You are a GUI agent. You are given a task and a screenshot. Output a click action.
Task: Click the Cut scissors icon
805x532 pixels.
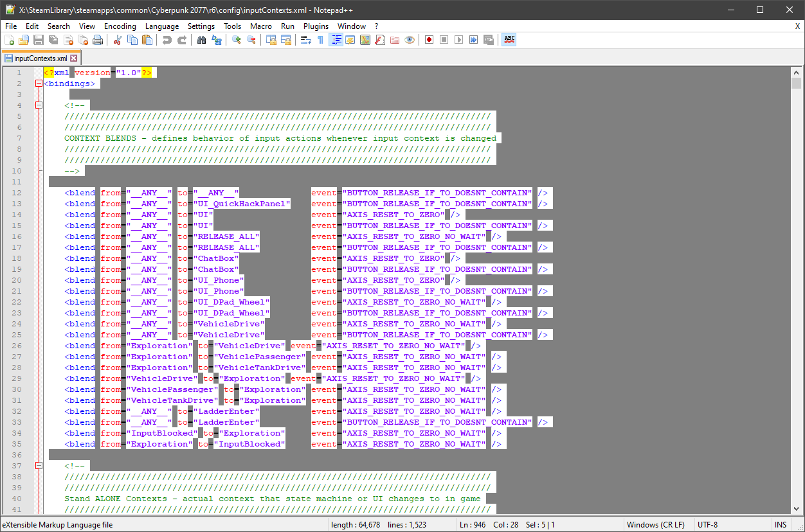(117, 40)
